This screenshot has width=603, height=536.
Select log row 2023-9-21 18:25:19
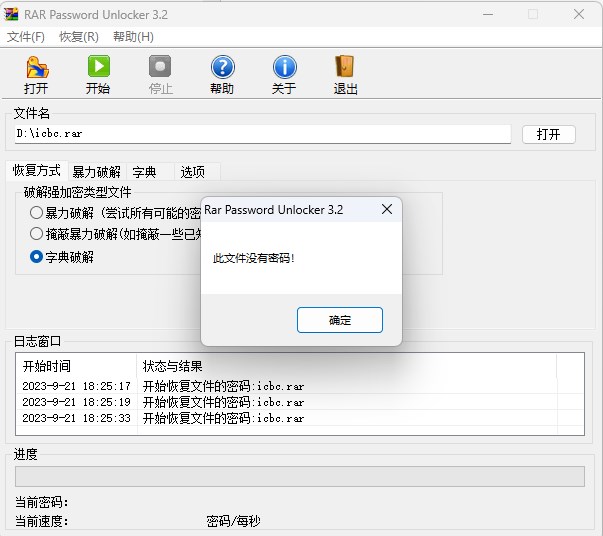click(x=300, y=402)
